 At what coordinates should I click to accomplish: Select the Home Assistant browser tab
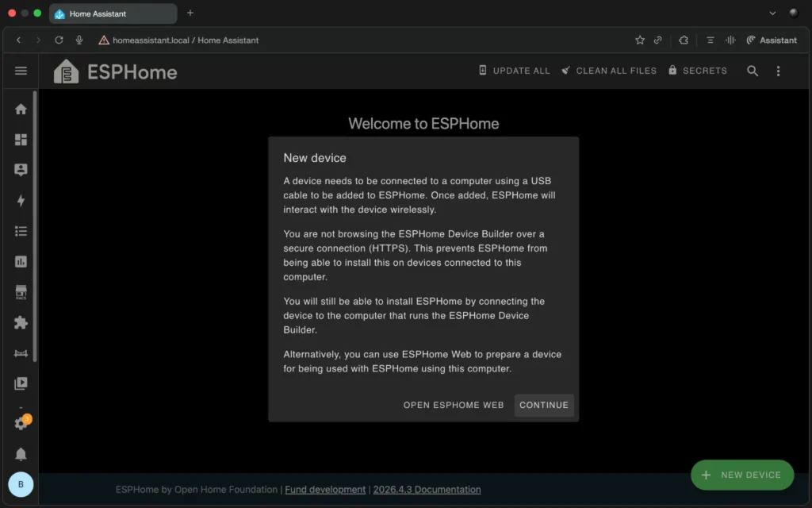[x=113, y=13]
